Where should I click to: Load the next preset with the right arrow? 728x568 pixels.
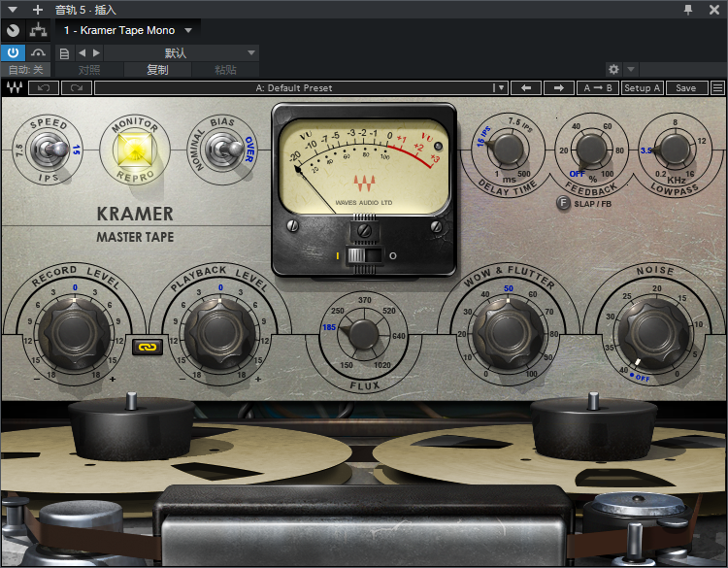558,87
